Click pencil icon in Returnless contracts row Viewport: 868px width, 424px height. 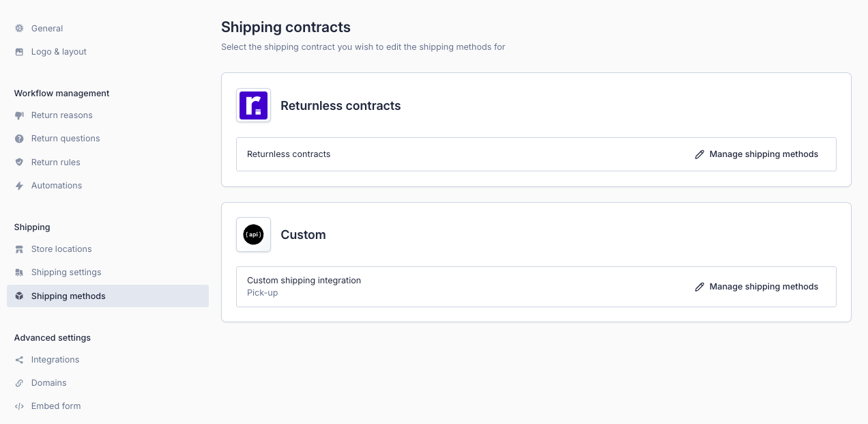tap(699, 155)
